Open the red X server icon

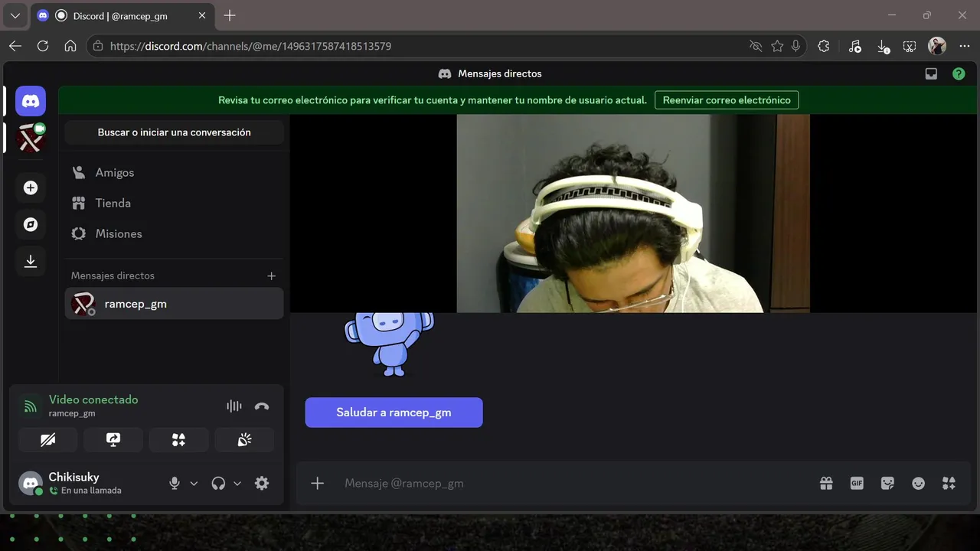[x=31, y=139]
